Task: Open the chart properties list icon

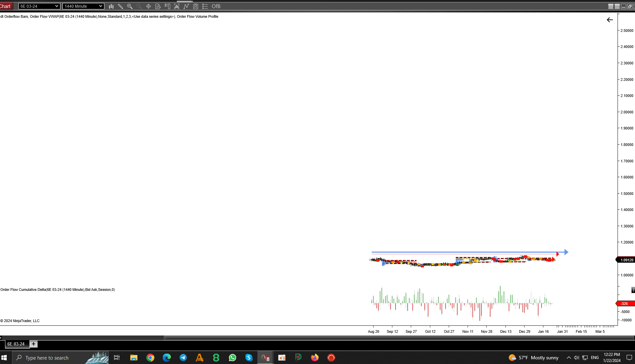Action: click(x=205, y=6)
